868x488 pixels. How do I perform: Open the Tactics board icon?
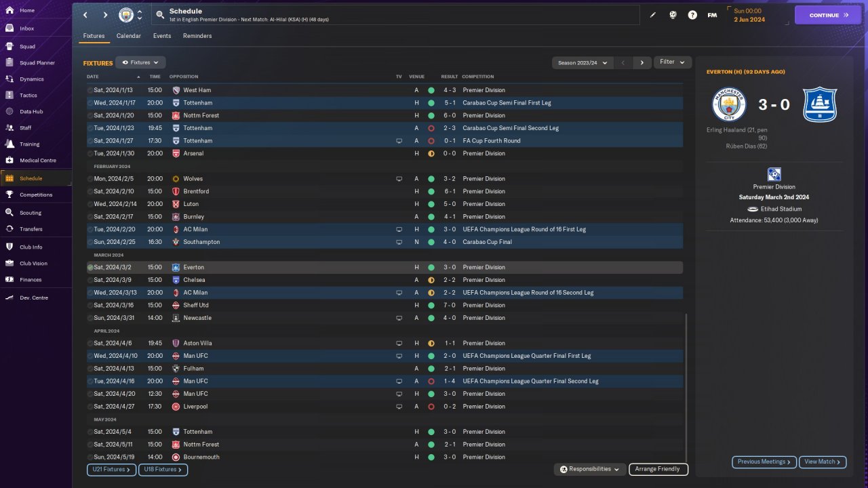tap(9, 96)
